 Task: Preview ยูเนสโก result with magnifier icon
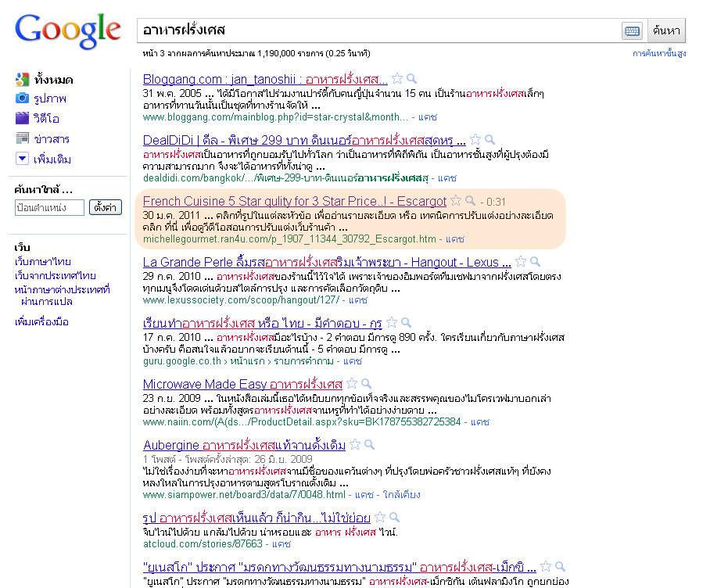point(561,566)
